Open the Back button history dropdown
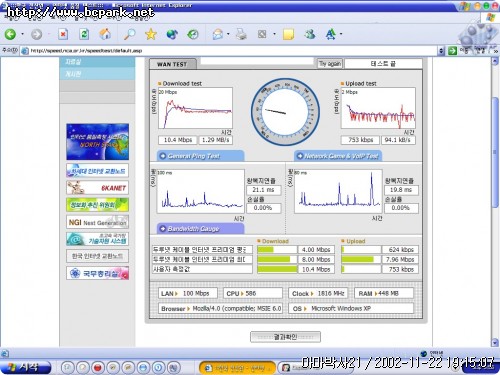The image size is (500, 375). click(22, 34)
